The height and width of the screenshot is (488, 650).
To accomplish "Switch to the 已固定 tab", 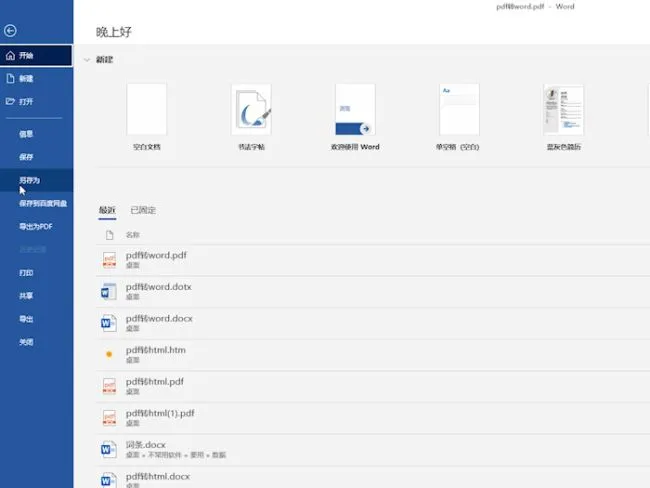I will [x=143, y=210].
